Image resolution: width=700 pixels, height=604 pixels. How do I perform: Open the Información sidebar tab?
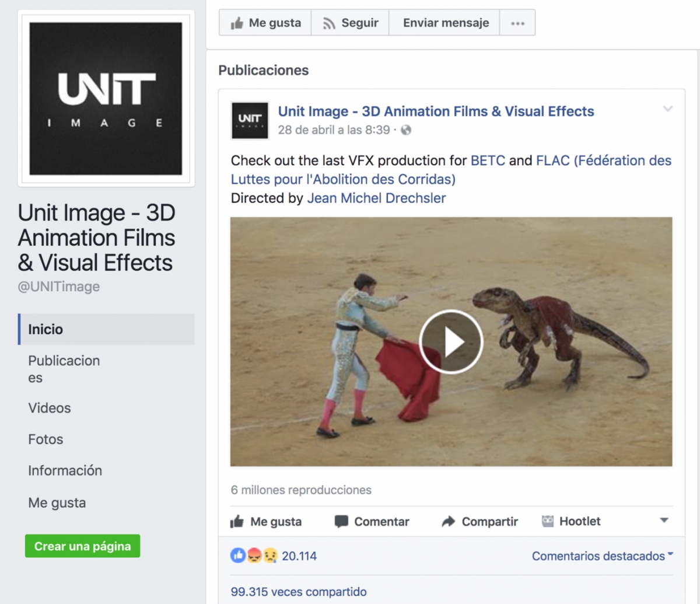pyautogui.click(x=65, y=470)
